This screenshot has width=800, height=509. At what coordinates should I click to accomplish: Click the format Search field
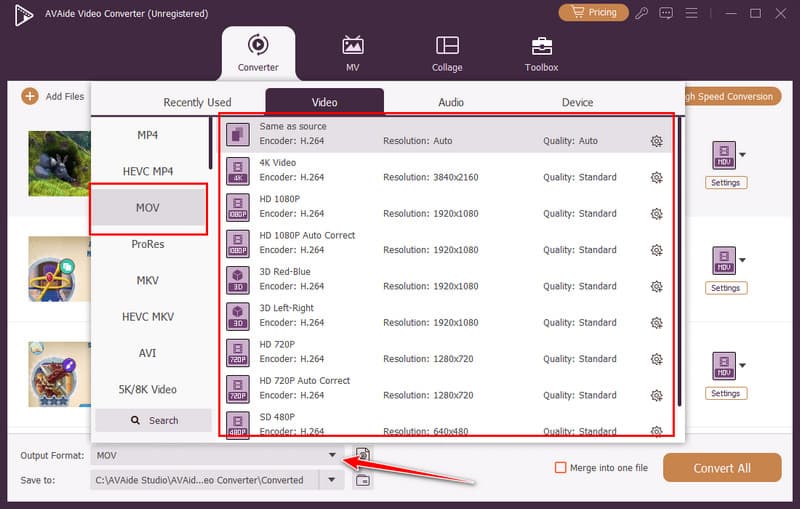[x=153, y=421]
